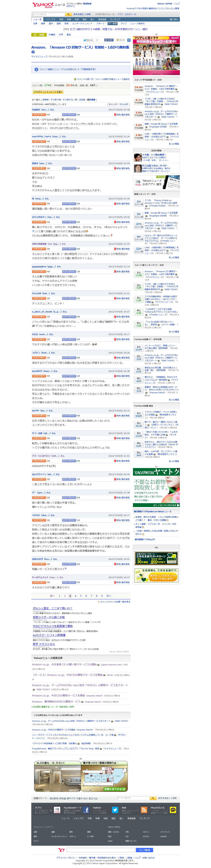Select the 経済 category in sub navigation
The height and width of the screenshot is (868, 211).
pyautogui.click(x=66, y=24)
